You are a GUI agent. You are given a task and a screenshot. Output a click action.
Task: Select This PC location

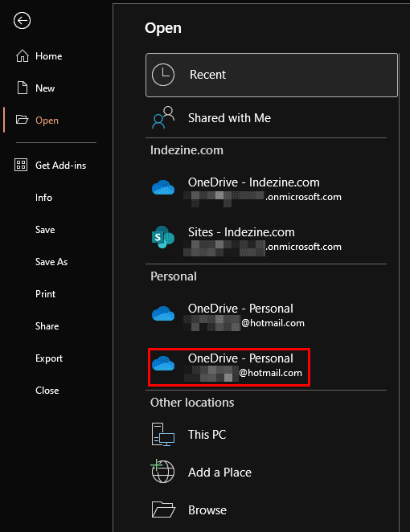point(266,434)
